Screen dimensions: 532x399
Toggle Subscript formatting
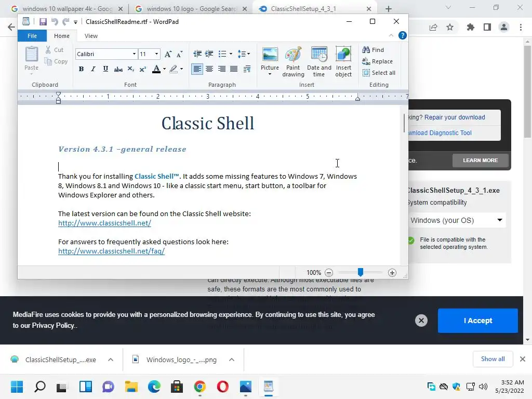point(130,69)
